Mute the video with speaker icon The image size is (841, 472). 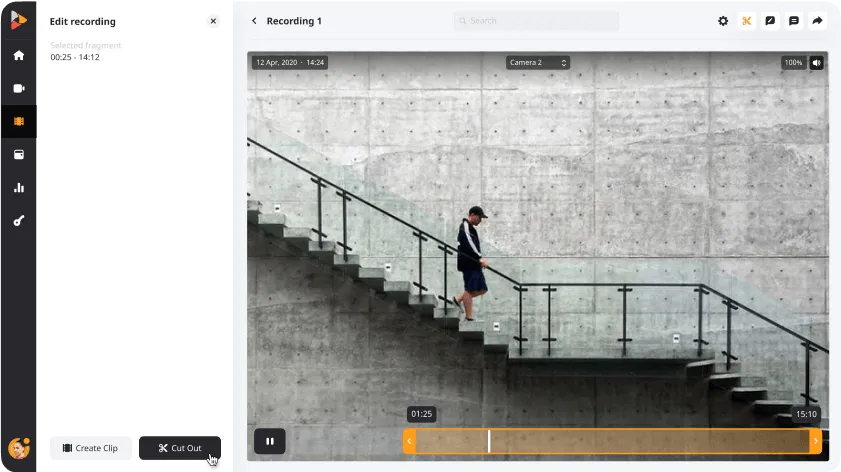click(x=816, y=63)
